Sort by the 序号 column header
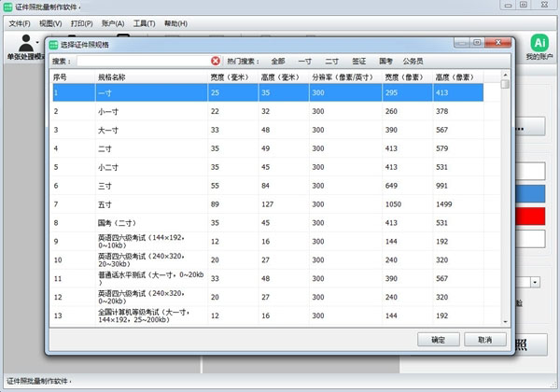Image resolution: width=560 pixels, height=392 pixels. click(74, 77)
